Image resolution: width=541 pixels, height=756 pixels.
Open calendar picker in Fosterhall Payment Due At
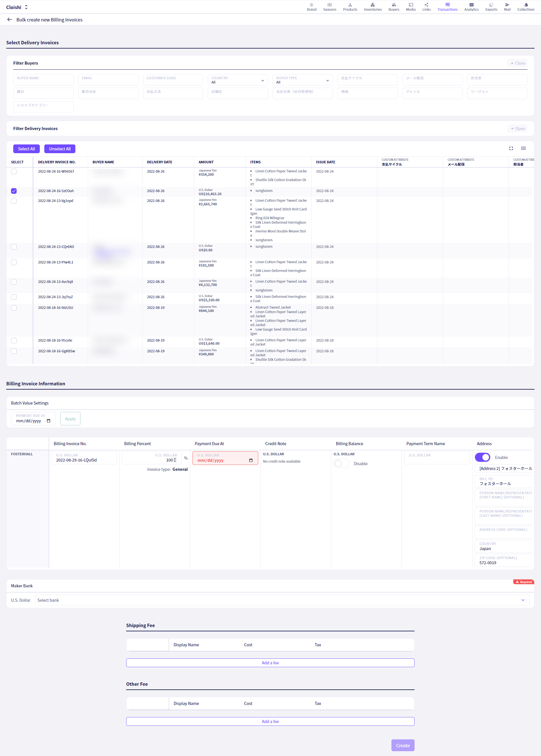tap(251, 460)
